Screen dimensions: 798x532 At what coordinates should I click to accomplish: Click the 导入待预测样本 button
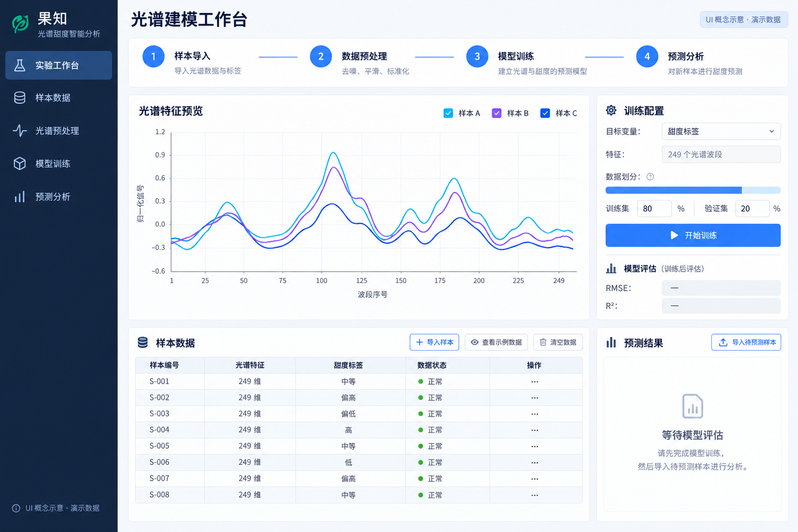pos(746,342)
